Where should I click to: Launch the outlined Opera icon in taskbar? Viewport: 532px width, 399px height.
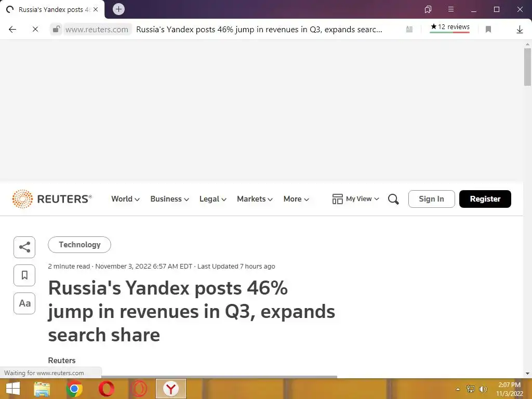pyautogui.click(x=138, y=389)
